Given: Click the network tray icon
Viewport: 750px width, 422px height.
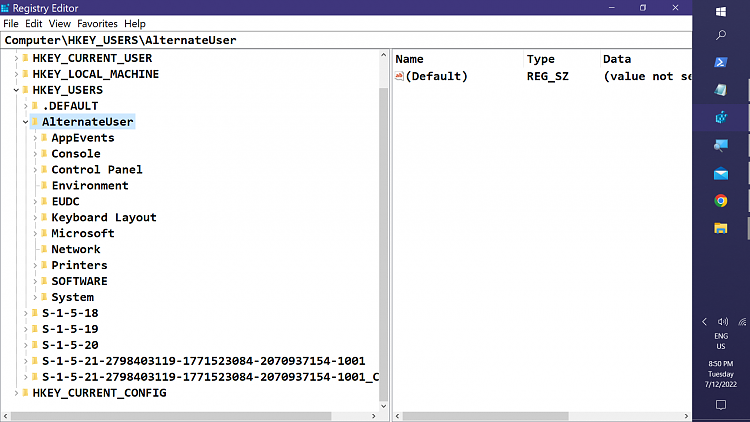Looking at the screenshot, I should (x=742, y=322).
